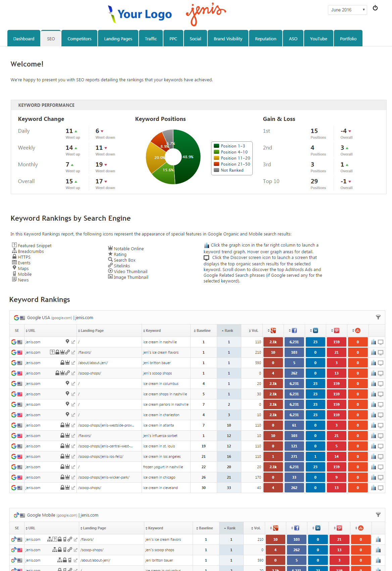Click the power logout icon
The image size is (392, 571).
[x=375, y=8]
